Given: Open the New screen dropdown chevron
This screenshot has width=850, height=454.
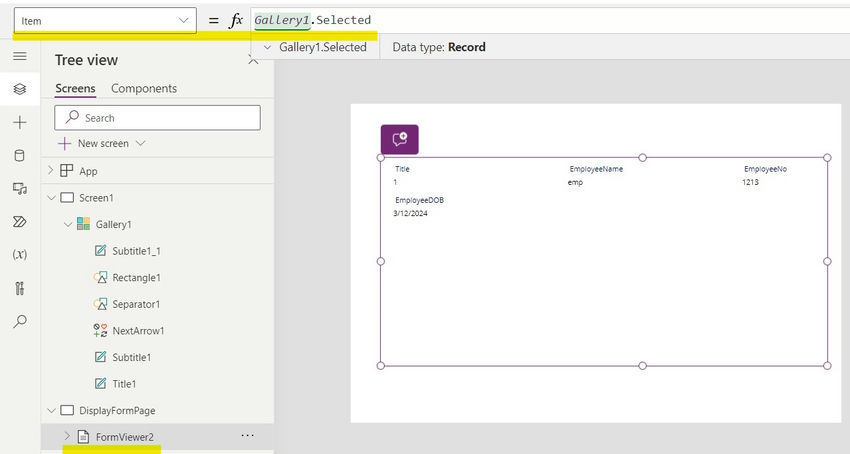Looking at the screenshot, I should click(141, 144).
